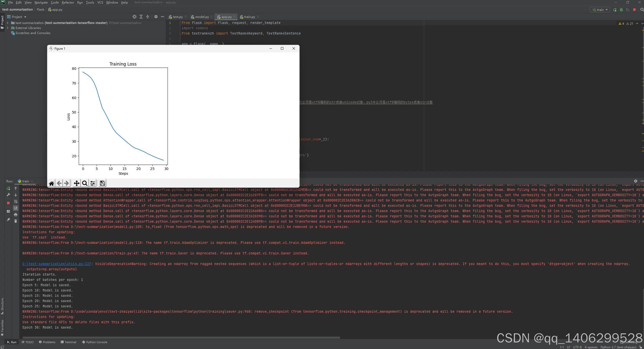Stop the running process in Run panel
The image size is (644, 349).
(8, 203)
